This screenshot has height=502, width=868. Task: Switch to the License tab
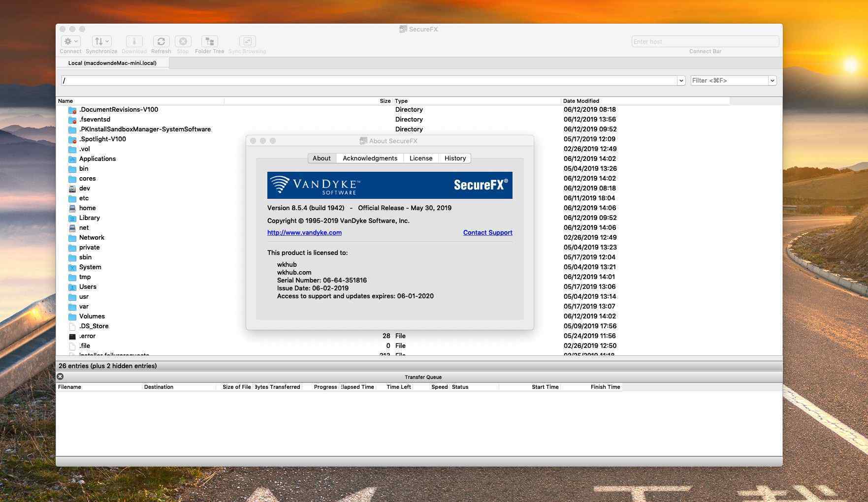pyautogui.click(x=421, y=158)
